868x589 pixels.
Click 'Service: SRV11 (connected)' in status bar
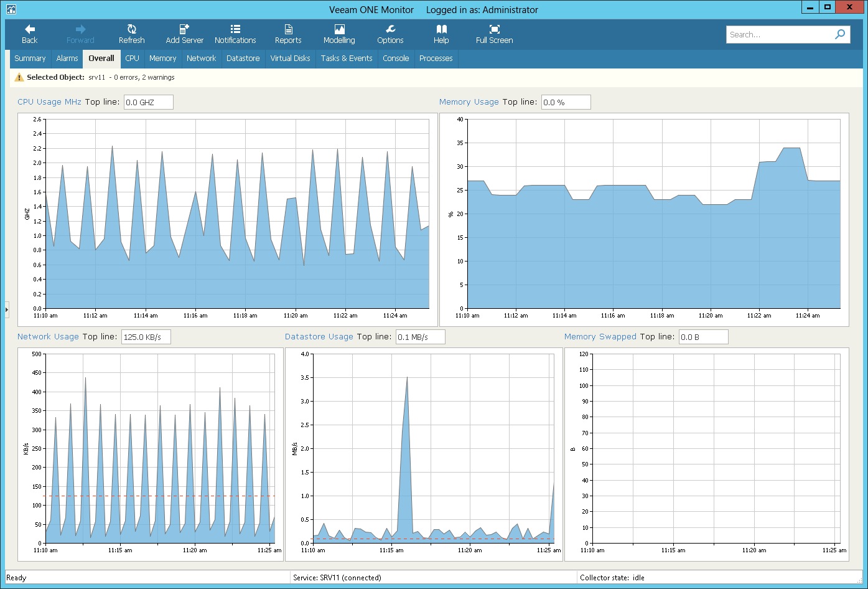(337, 578)
